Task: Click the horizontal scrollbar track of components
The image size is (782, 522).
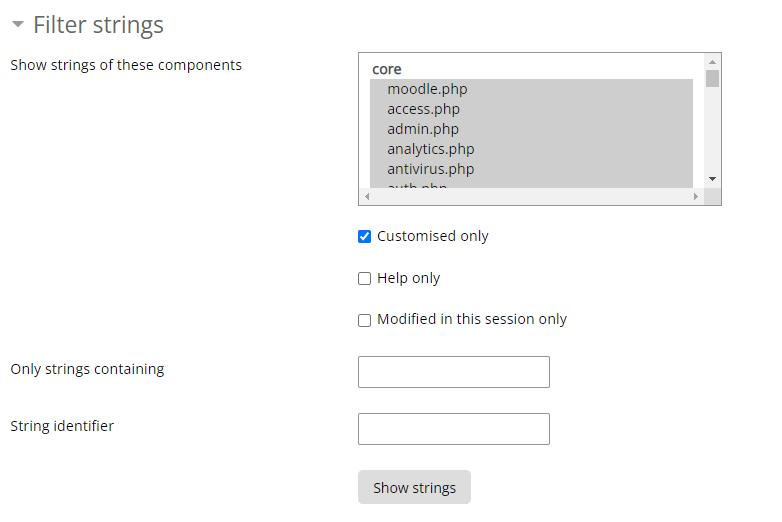Action: tap(530, 197)
